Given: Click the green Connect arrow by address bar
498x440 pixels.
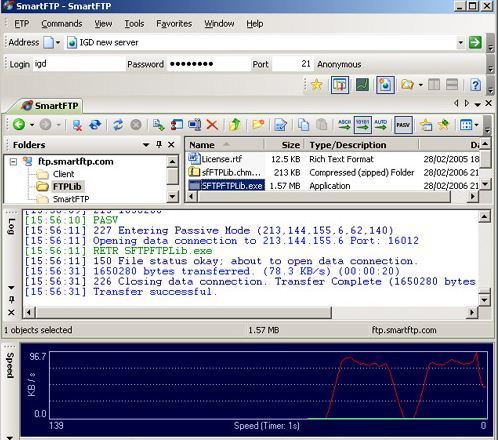Looking at the screenshot, I should [475, 42].
